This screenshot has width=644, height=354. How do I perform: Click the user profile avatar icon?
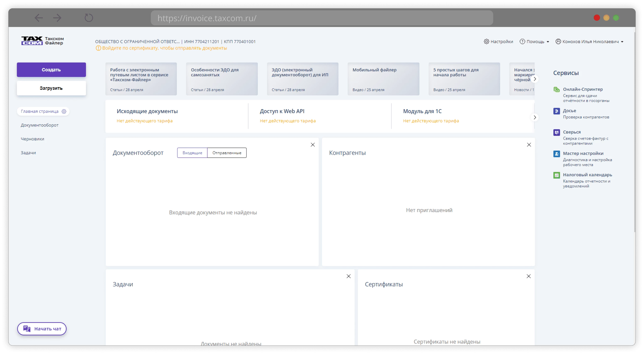[558, 42]
